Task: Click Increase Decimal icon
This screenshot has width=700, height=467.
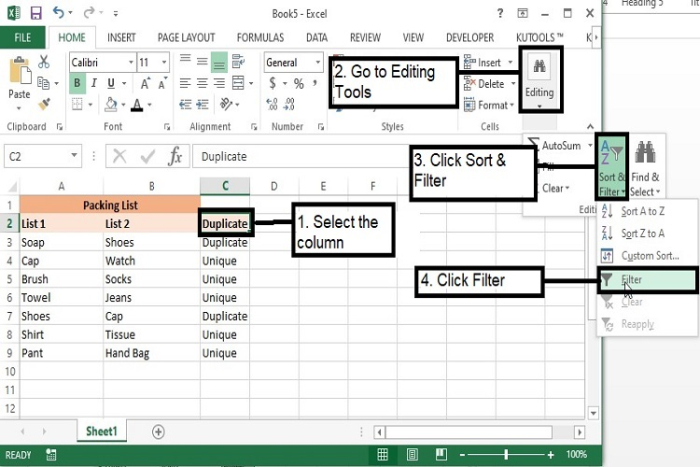Action: [272, 104]
